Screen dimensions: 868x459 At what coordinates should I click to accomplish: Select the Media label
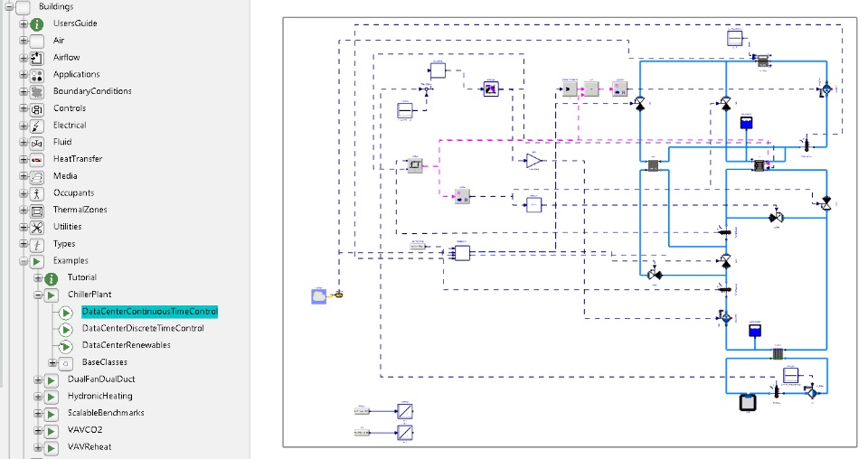coord(65,176)
